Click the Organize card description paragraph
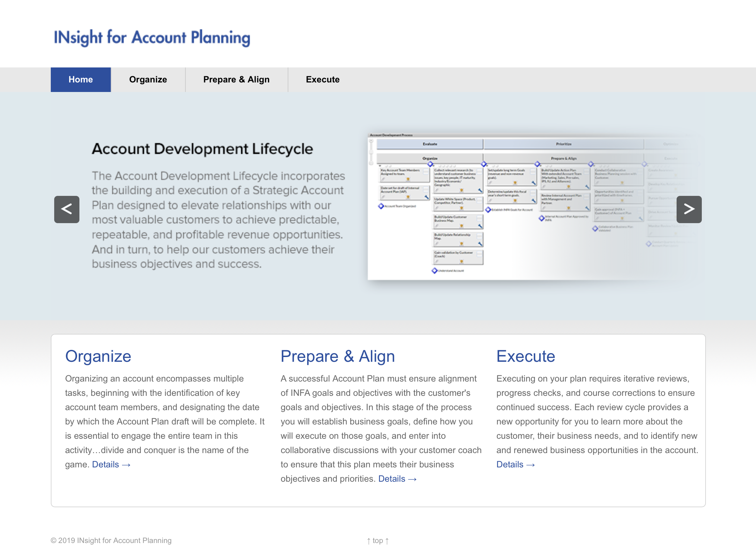This screenshot has height=558, width=756. (165, 421)
